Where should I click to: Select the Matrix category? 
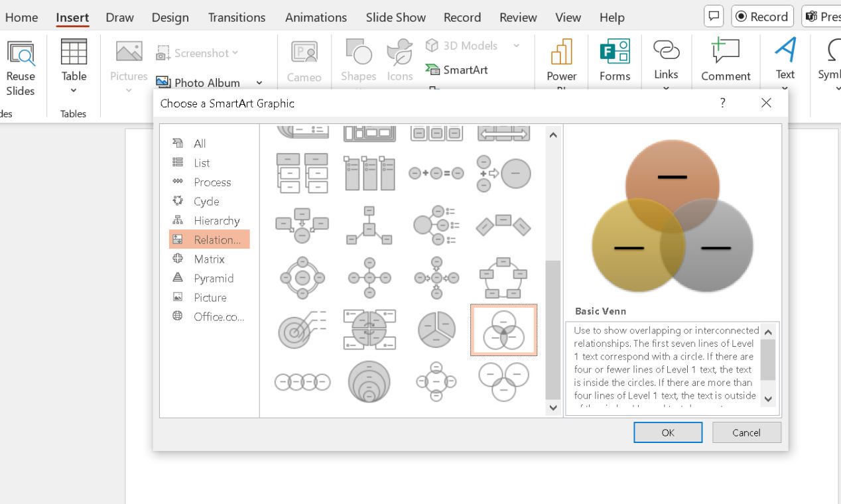tap(210, 259)
